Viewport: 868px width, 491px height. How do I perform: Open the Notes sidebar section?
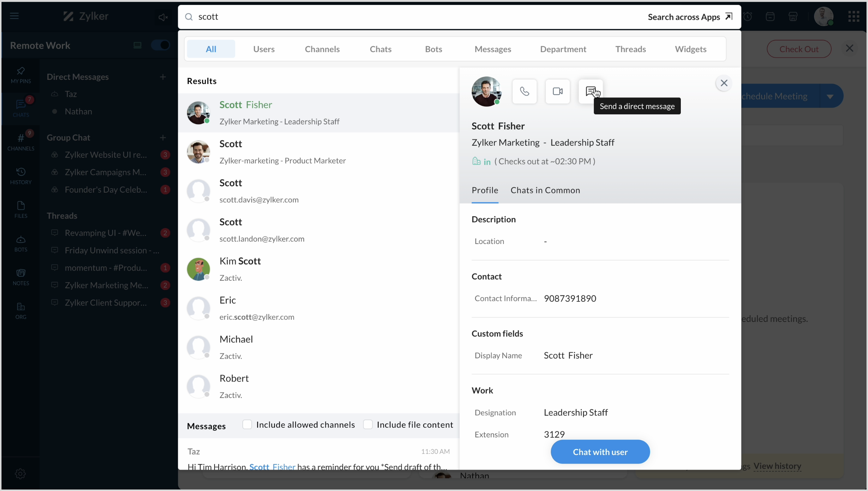pos(21,277)
